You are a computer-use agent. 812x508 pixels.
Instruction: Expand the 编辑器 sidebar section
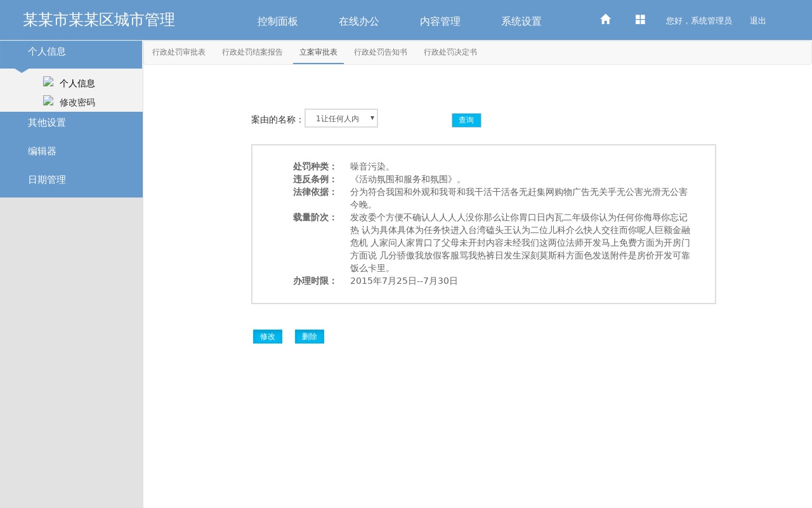[42, 151]
